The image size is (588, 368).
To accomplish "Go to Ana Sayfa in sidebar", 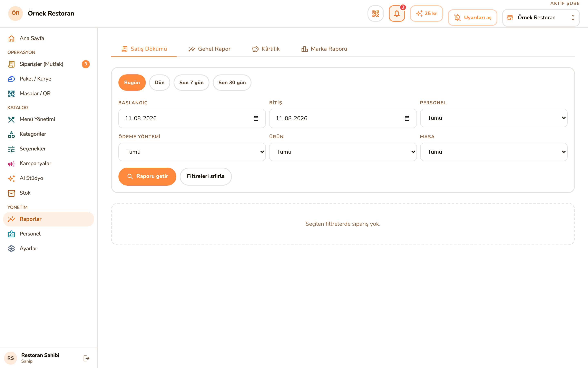I will point(49,38).
